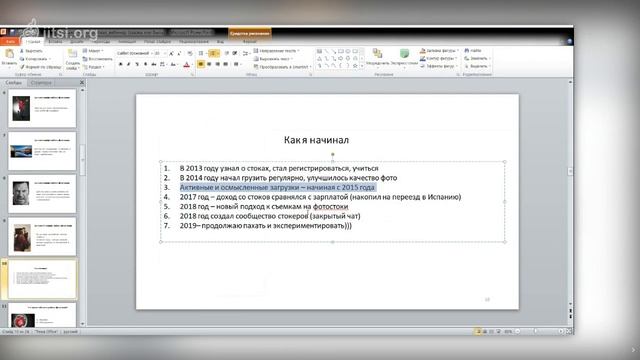Click the Copy (Копировать) icon
Image resolution: width=640 pixels, height=360 pixels.
point(22,59)
